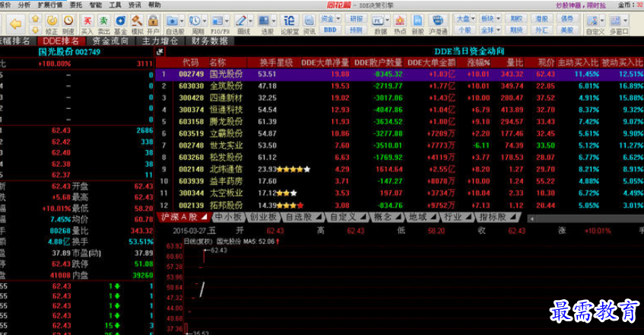The image size is (644, 335).
Task: Expand the 多窗口 dropdown arrow
Action: [x=625, y=21]
